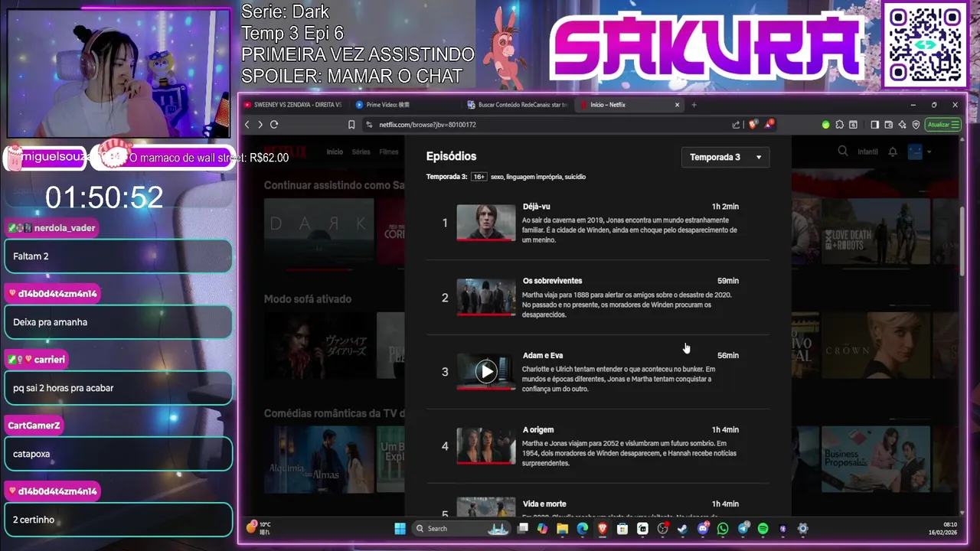The height and width of the screenshot is (551, 980).
Task: Open Microsoft Store on the taskbar
Action: [622, 528]
